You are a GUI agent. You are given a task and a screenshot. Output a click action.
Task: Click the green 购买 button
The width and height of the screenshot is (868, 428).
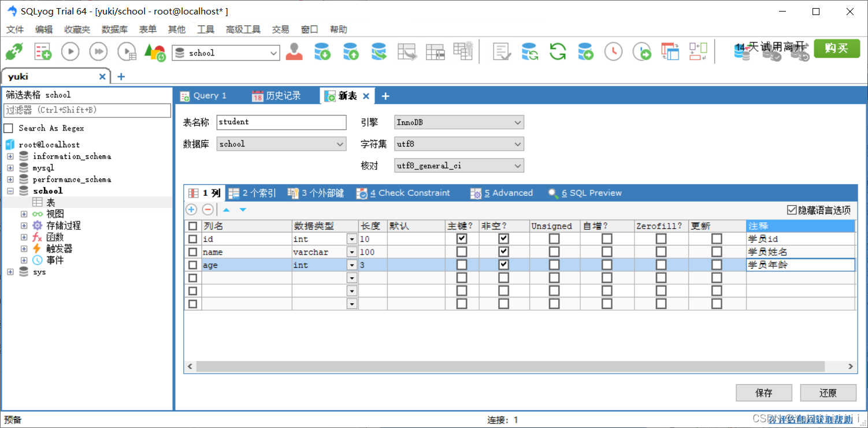coord(837,49)
